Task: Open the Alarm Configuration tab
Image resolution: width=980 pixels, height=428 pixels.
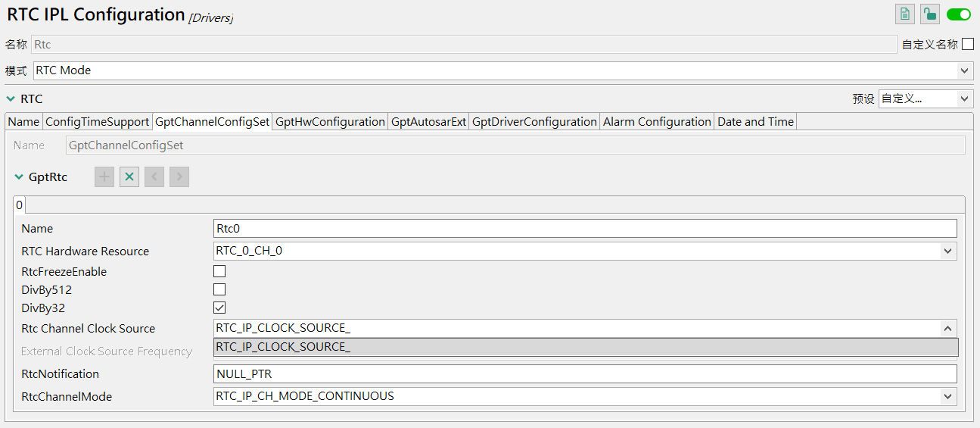Action: click(x=657, y=122)
